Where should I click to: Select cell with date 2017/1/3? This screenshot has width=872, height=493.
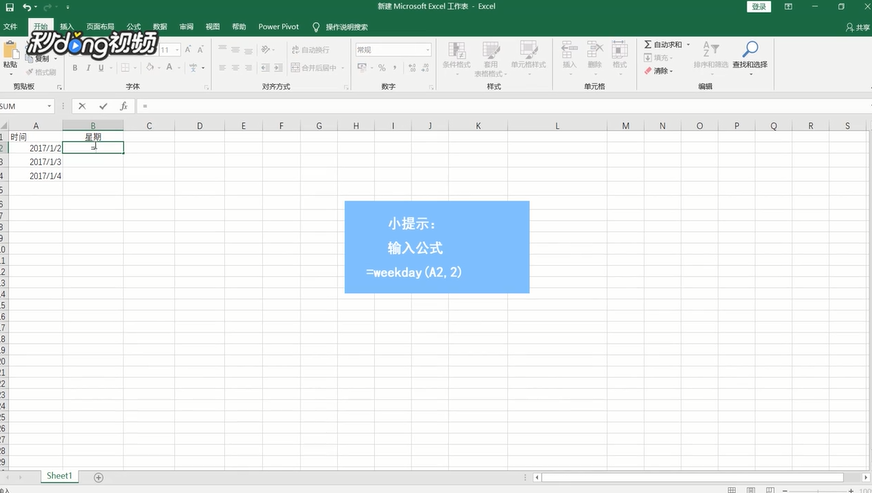(36, 162)
